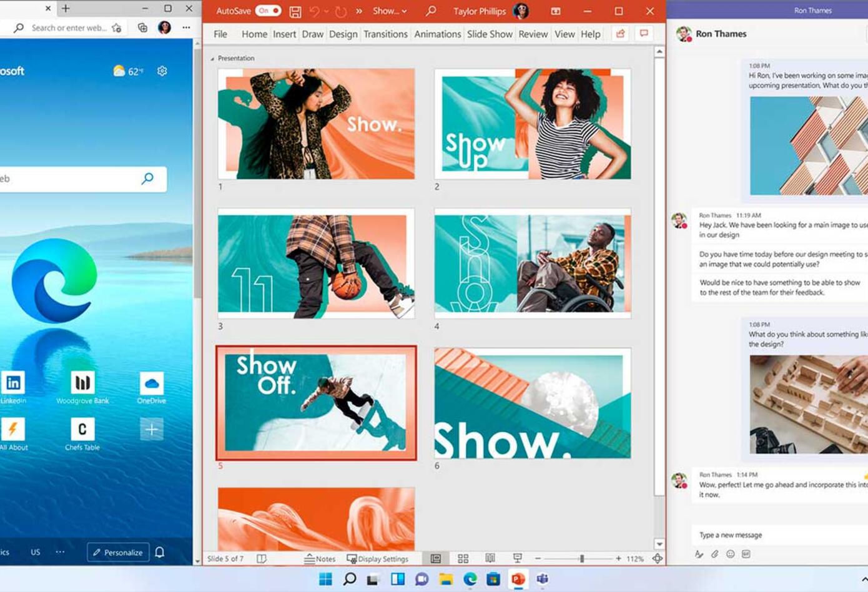Type a new message field in Teams
The width and height of the screenshot is (868, 592).
779,535
